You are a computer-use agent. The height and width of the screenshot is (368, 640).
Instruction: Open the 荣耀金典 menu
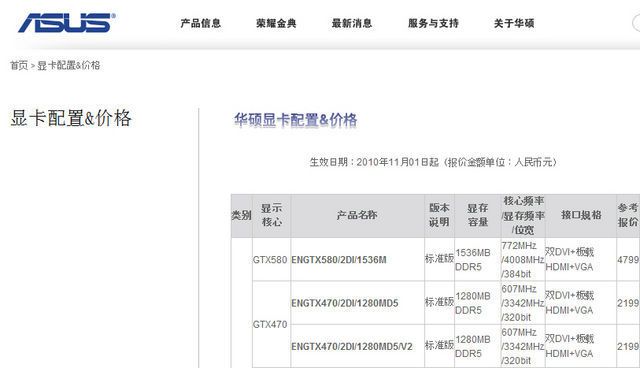276,23
